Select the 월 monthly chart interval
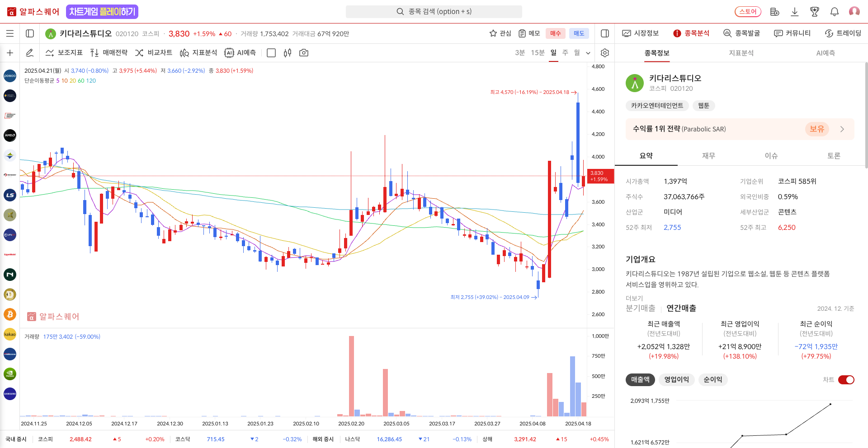The width and height of the screenshot is (868, 448). [x=577, y=53]
